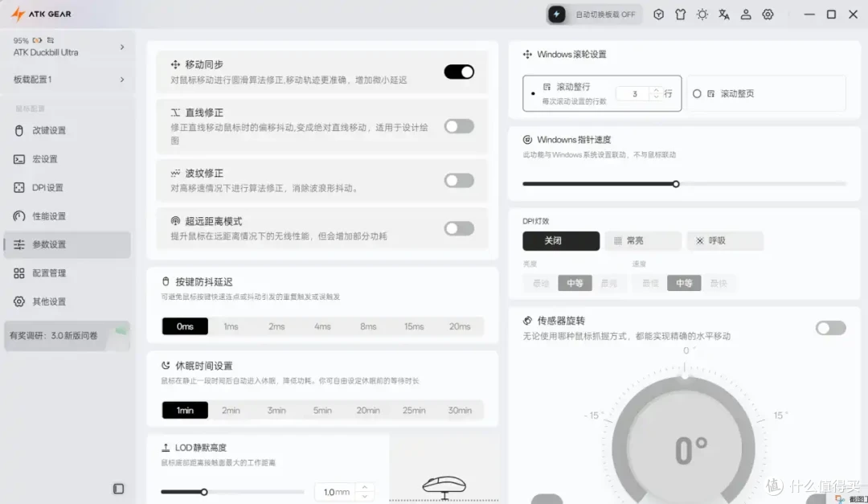868x504 pixels.
Task: Open 宏设置 in the sidebar
Action: tap(67, 159)
